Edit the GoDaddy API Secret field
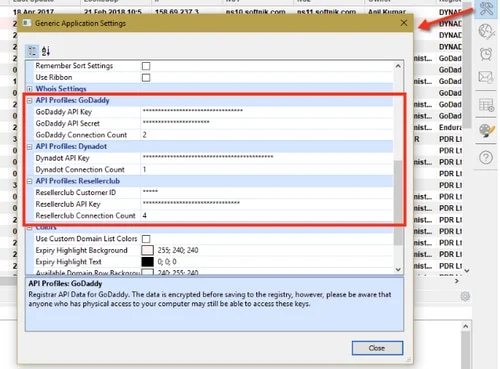This screenshot has width=500, height=369. tap(267, 123)
